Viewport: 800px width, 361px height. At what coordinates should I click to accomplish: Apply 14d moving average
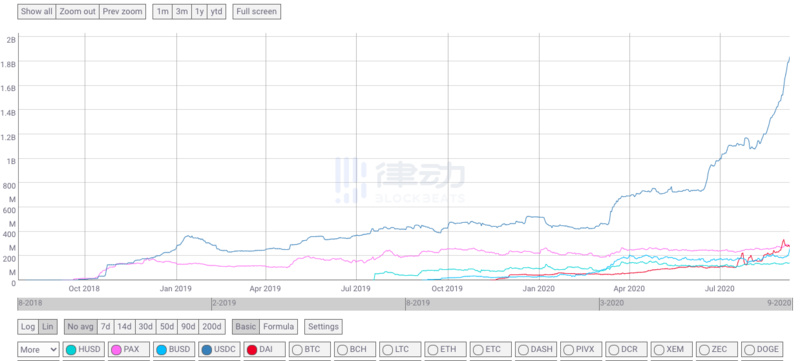pos(124,326)
